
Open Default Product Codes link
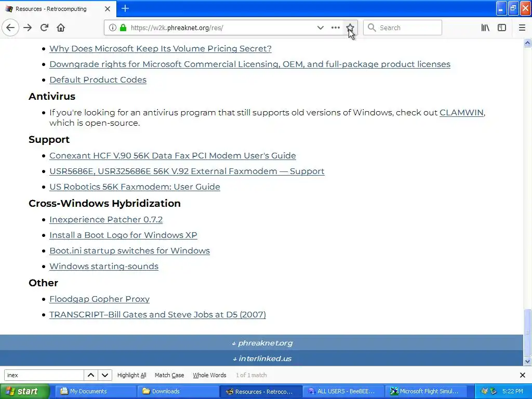(x=98, y=79)
